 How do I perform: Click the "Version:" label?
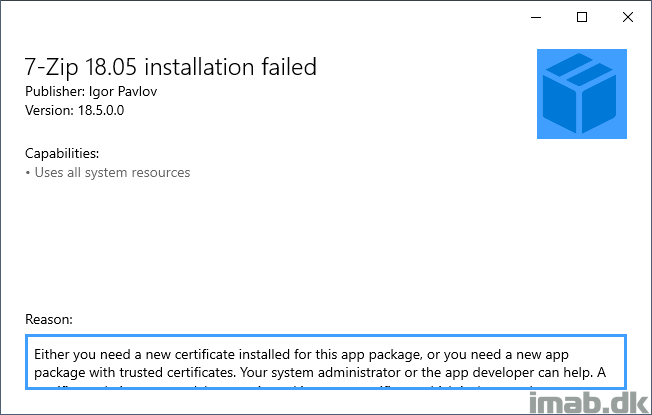point(49,111)
